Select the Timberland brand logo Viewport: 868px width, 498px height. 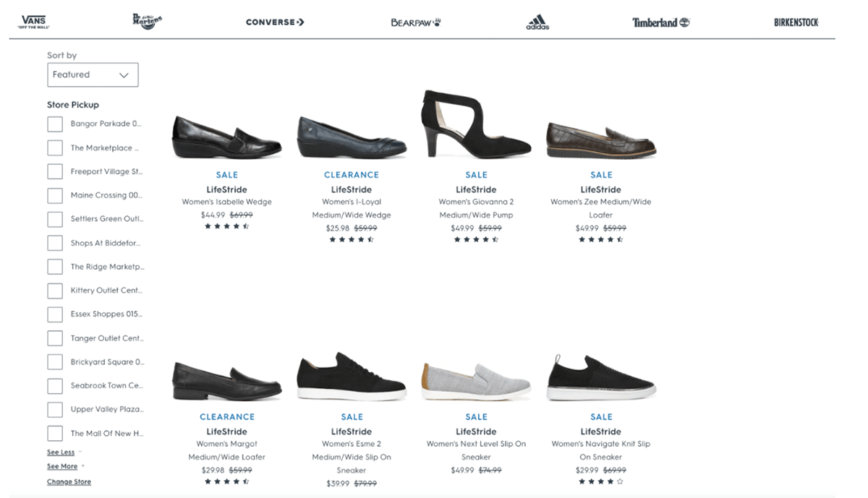click(660, 22)
